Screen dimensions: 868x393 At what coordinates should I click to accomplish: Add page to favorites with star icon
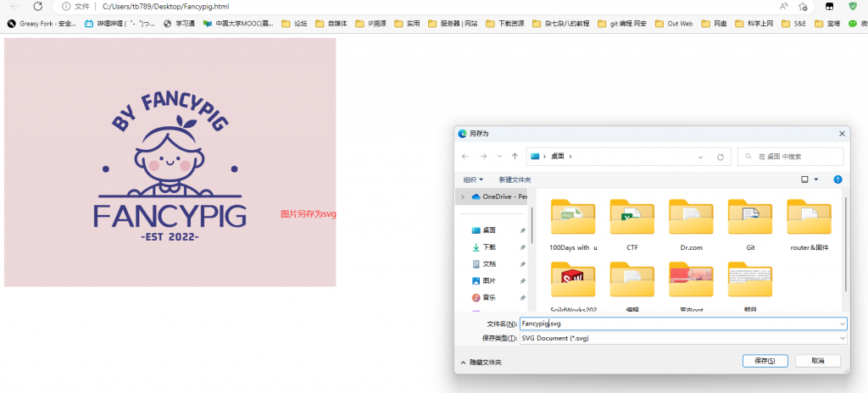803,6
